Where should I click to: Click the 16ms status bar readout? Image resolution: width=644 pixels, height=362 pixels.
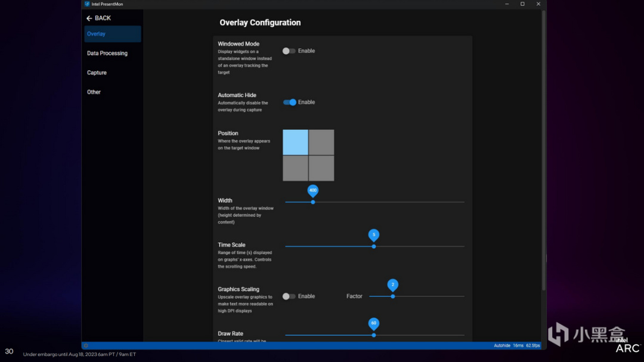518,345
